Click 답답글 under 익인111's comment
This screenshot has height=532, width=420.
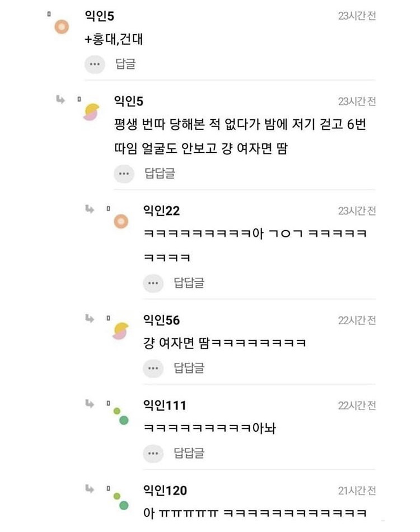click(189, 452)
